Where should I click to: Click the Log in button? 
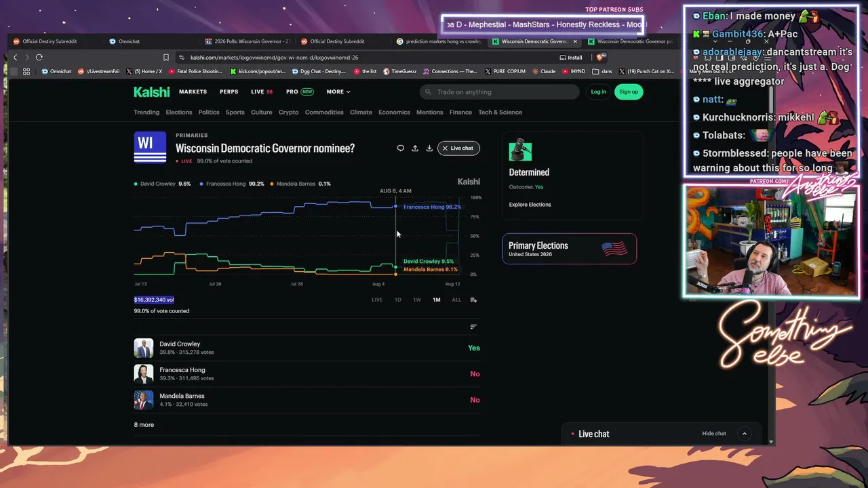coord(598,91)
